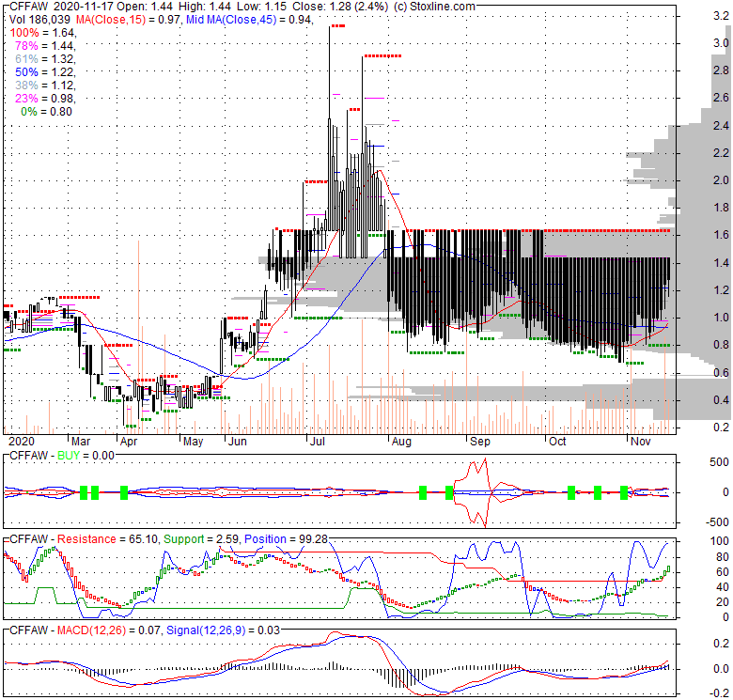This screenshot has width=733, height=700.
Task: Click the Jun label on the time axis
Action: point(237,442)
